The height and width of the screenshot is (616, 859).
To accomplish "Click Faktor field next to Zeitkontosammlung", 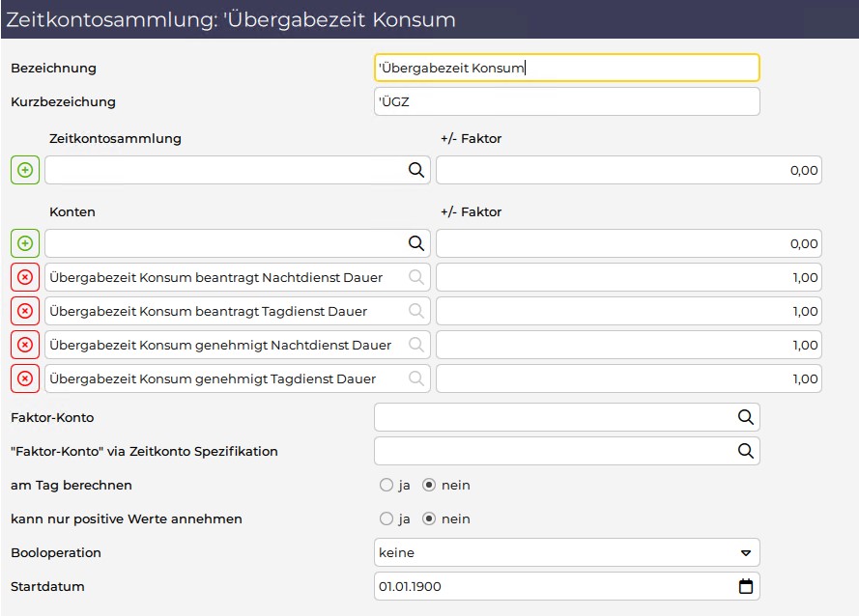I will (x=629, y=170).
